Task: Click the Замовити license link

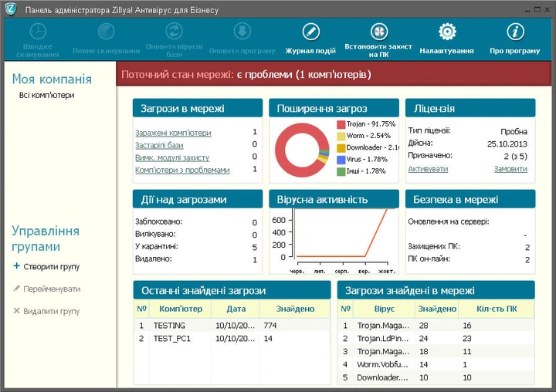Action: (510, 168)
